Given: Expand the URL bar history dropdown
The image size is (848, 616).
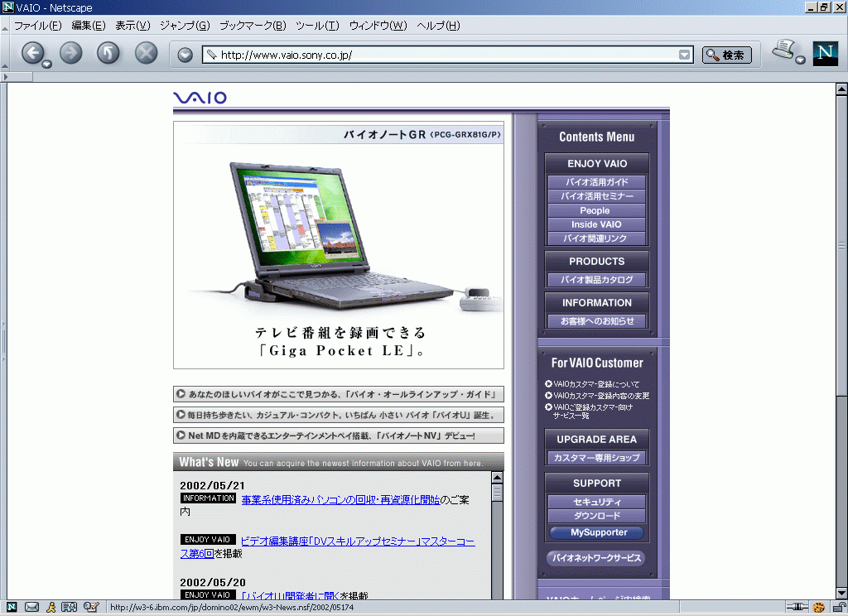Looking at the screenshot, I should [684, 55].
